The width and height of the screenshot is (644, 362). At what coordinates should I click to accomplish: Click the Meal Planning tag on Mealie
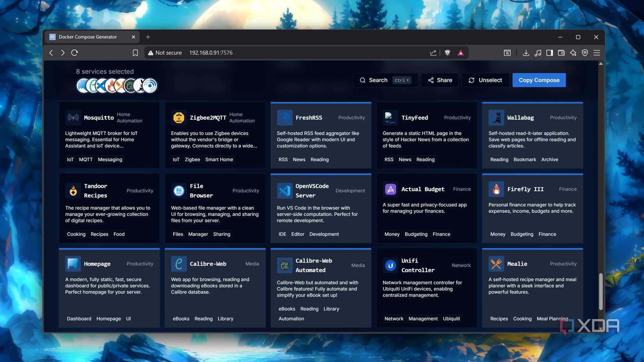[x=552, y=319]
